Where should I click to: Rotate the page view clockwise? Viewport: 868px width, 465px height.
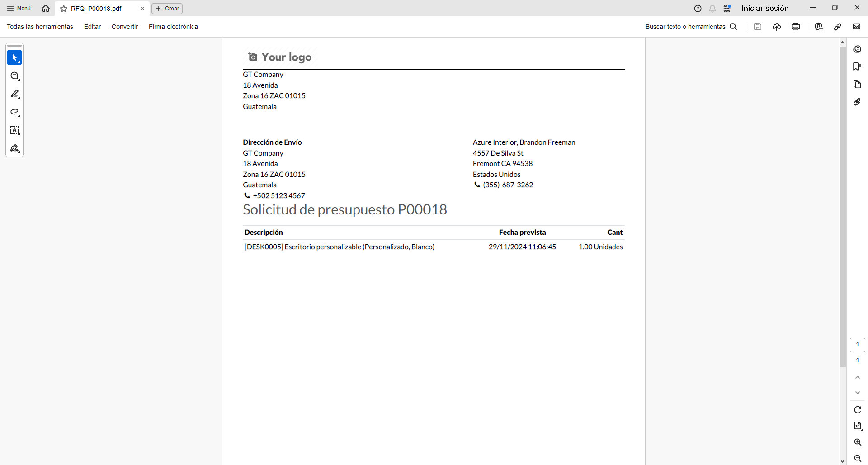(857, 410)
